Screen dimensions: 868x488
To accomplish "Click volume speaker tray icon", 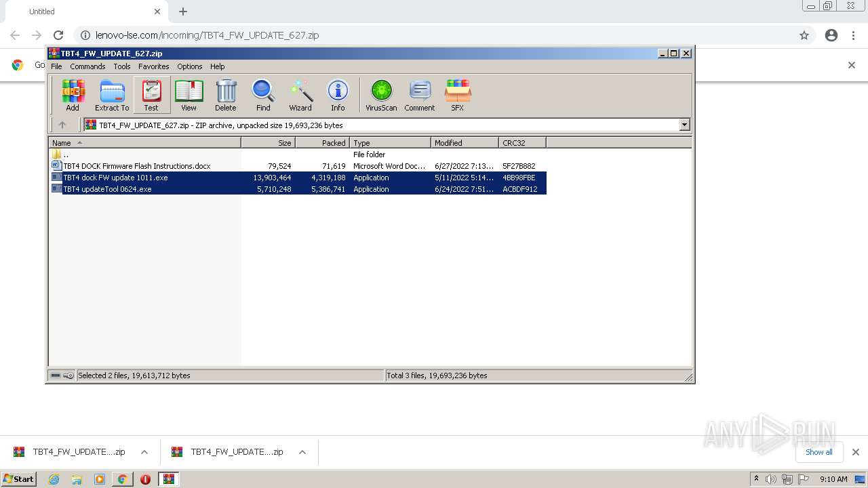I will (x=771, y=479).
